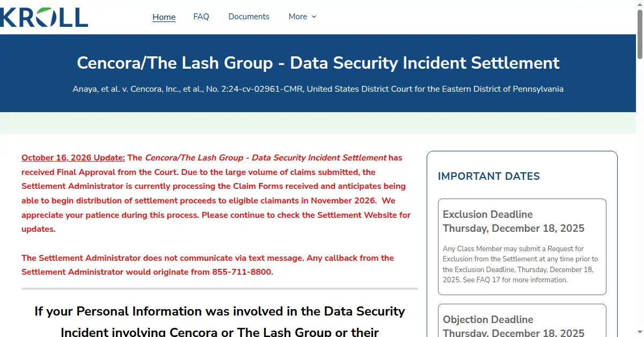The height and width of the screenshot is (337, 644).
Task: Go to the FAQ page
Action: coord(201,17)
